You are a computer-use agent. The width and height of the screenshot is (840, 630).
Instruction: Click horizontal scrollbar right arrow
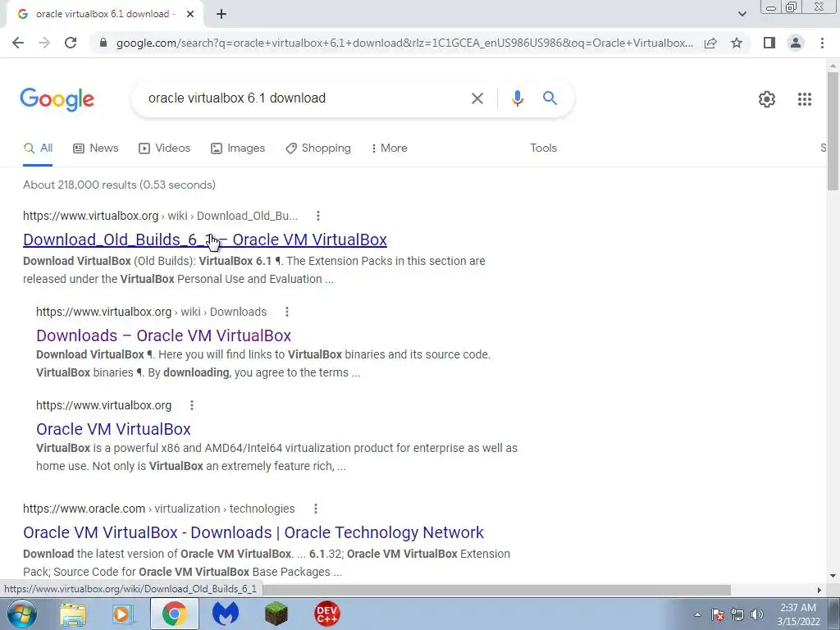pos(819,590)
